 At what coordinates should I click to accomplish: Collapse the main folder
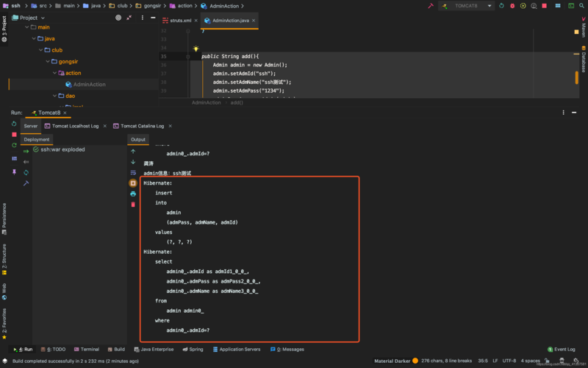[26, 27]
